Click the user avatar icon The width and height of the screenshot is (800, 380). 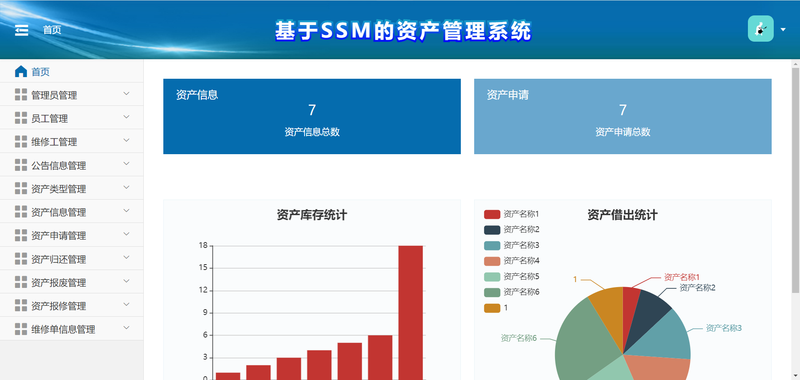pyautogui.click(x=760, y=29)
